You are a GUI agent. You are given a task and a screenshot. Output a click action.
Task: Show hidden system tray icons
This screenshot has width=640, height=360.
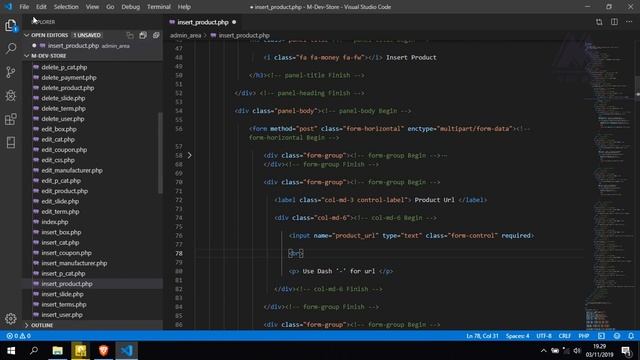(544, 351)
